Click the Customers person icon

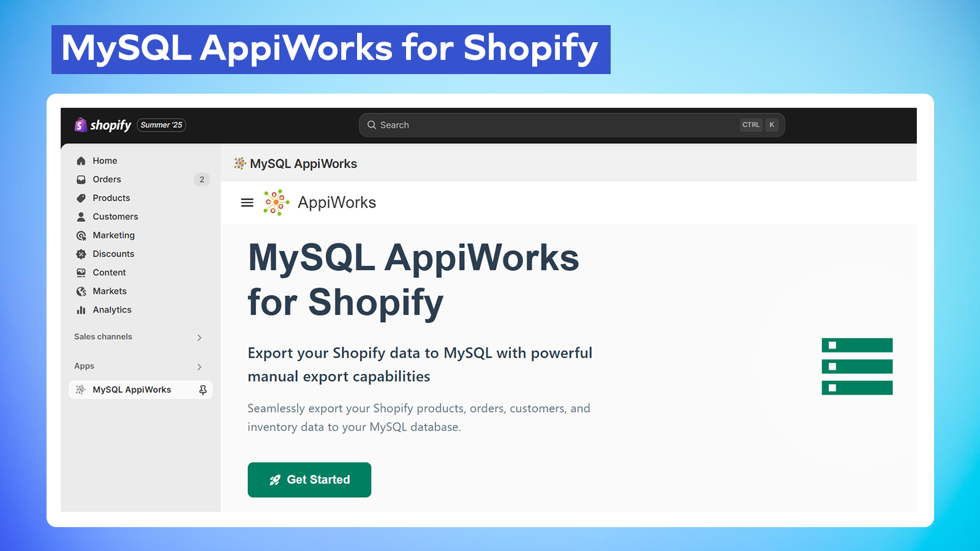click(81, 217)
